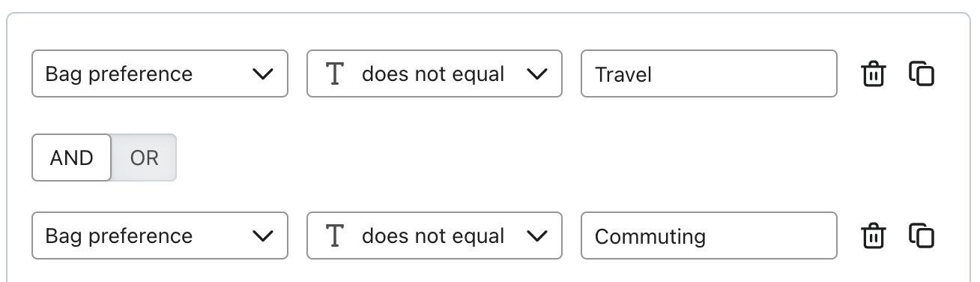
Task: Duplicate the Travel condition row
Action: click(922, 73)
